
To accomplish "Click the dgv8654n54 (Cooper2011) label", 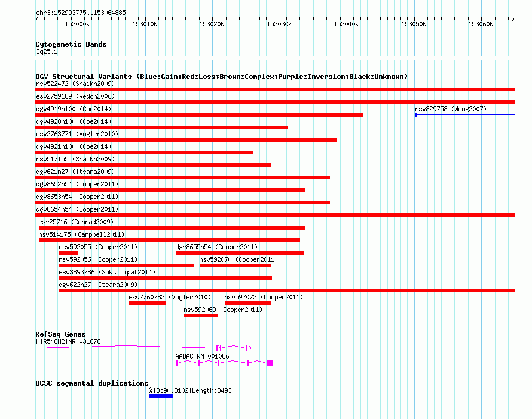I will [77, 209].
